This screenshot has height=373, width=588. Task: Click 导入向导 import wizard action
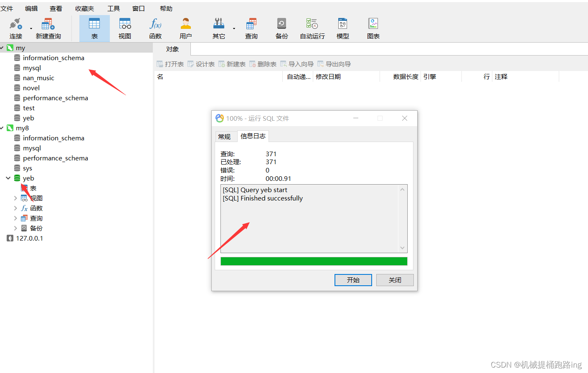tap(297, 64)
